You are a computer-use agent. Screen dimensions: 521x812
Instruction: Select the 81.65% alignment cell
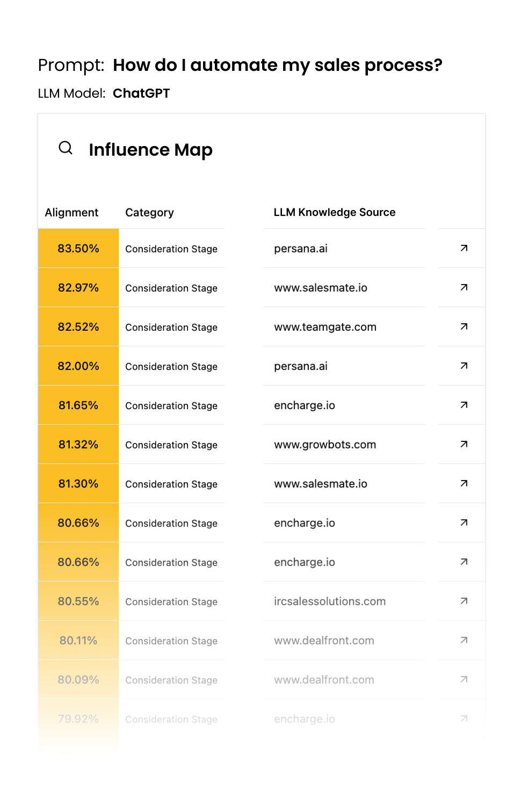click(x=78, y=405)
